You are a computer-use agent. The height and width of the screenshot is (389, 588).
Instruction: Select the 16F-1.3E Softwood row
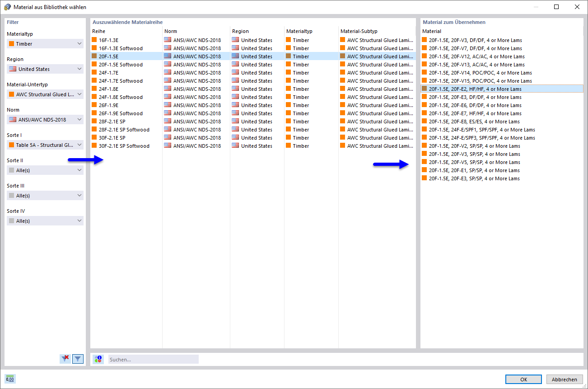click(x=253, y=48)
